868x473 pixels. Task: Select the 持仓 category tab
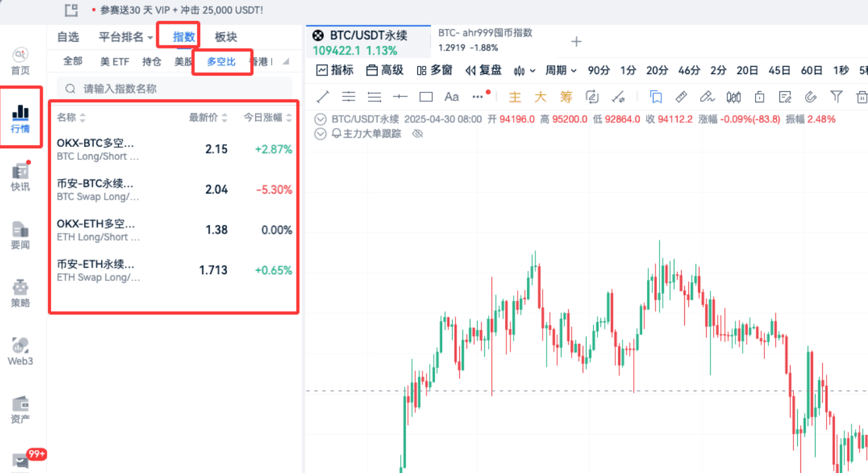coord(152,62)
